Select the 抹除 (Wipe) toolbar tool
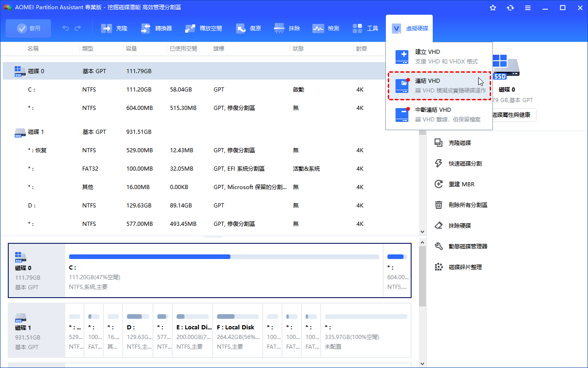Image resolution: width=588 pixels, height=368 pixels. (x=287, y=29)
